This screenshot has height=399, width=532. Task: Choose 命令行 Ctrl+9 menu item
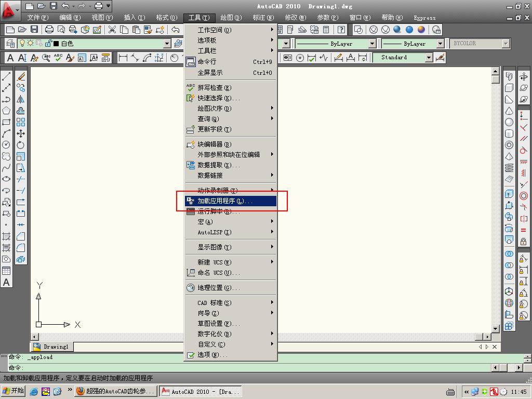tap(231, 62)
